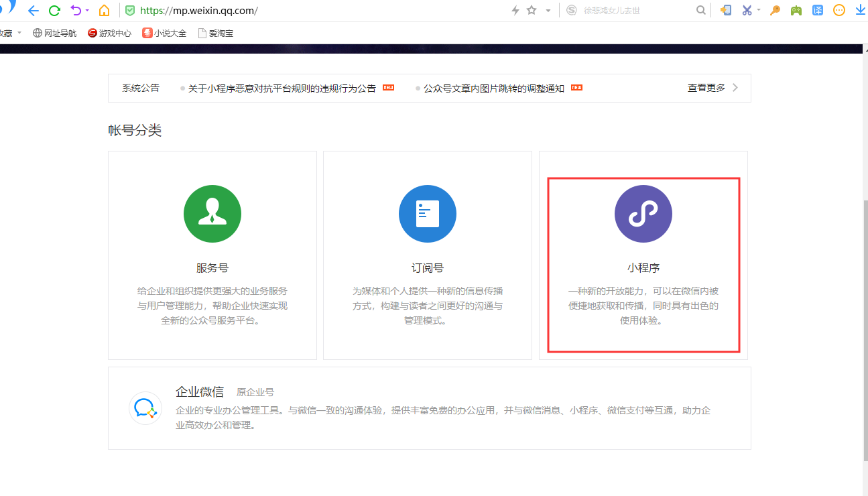Select the 订阅号 title text

click(x=428, y=268)
